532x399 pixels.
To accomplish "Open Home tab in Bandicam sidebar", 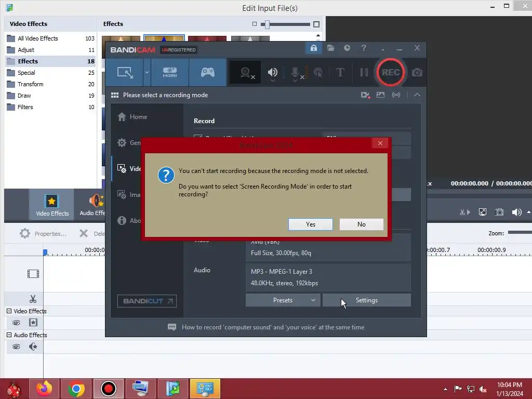I will pyautogui.click(x=132, y=117).
